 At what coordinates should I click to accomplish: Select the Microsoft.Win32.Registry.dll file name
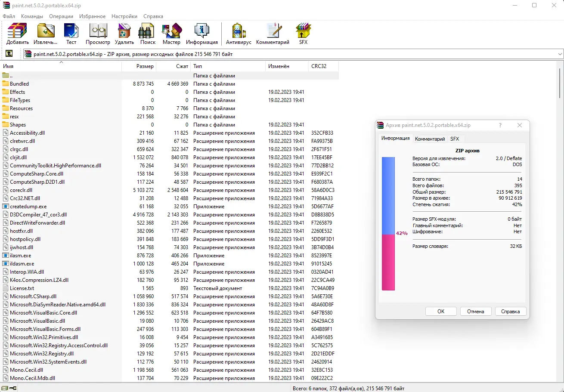pos(41,353)
